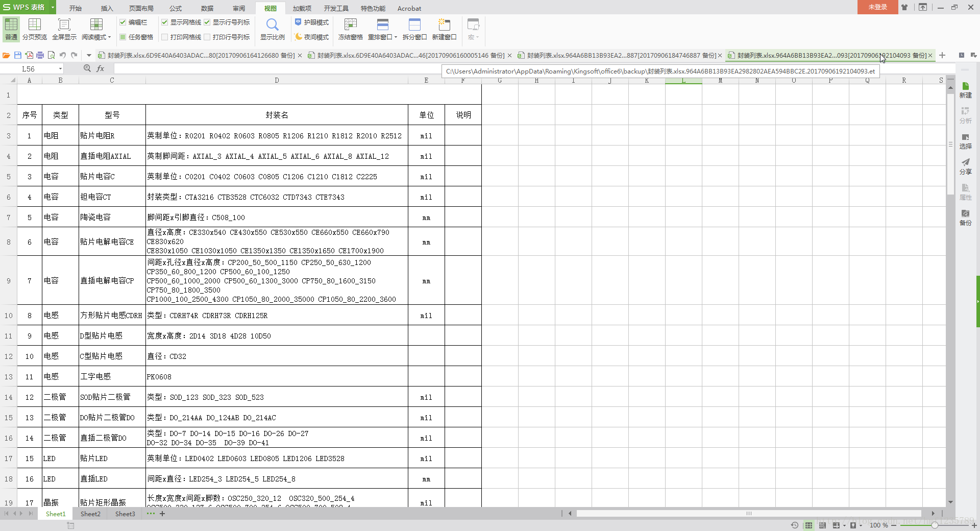Viewport: 980px width, 531px height.
Task: Switch to page break view in status bar
Action: (822, 525)
